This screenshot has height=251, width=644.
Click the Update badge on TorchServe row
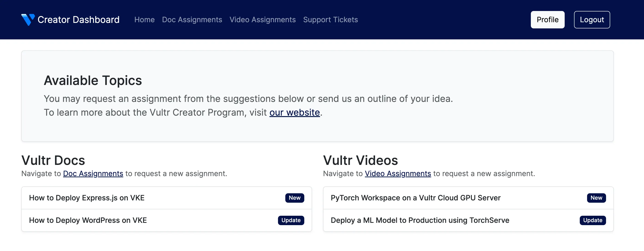click(x=593, y=220)
